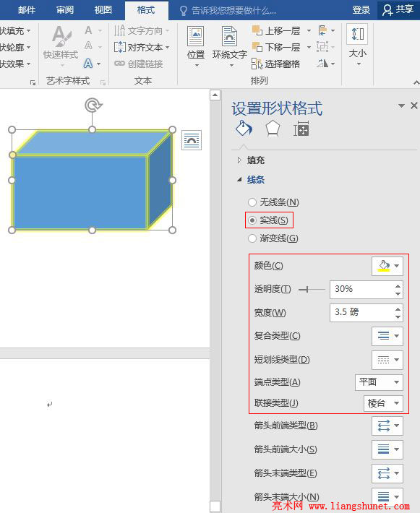Screen dimensions: 420x513
Task: Open the line Color (颜色) picker
Action: 387,266
